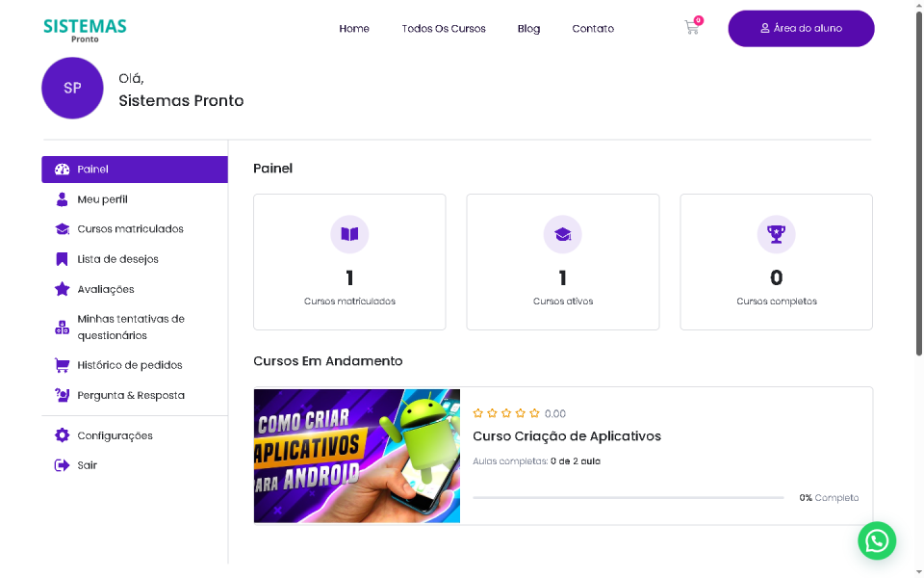The height and width of the screenshot is (578, 924).
Task: Open Histórico de pedidos via the cart icon
Action: [64, 364]
